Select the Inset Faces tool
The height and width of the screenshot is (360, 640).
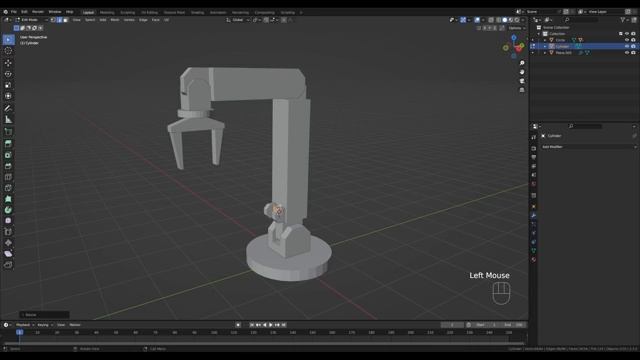(8, 155)
